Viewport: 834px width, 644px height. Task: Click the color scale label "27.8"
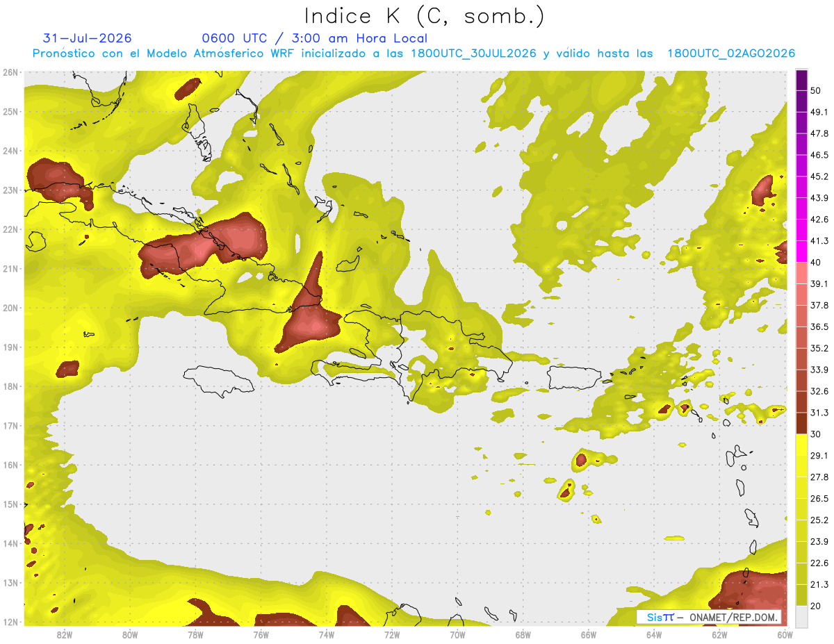tap(819, 477)
